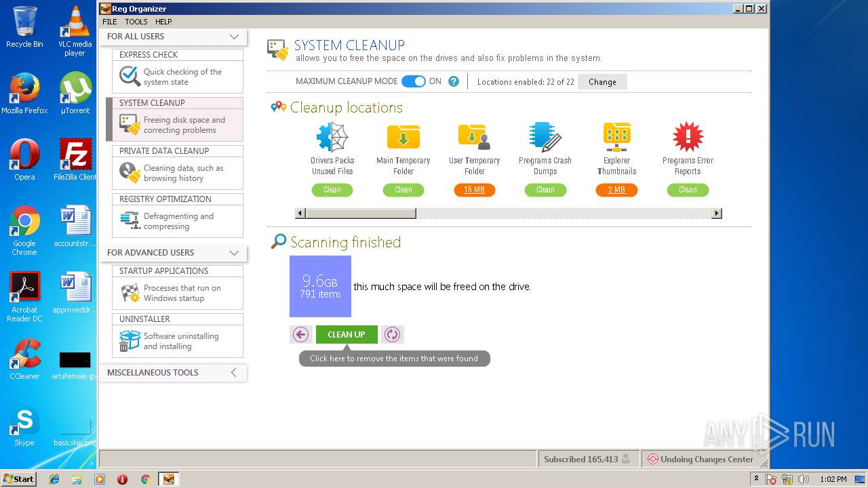Open the Help menu

pyautogui.click(x=163, y=22)
